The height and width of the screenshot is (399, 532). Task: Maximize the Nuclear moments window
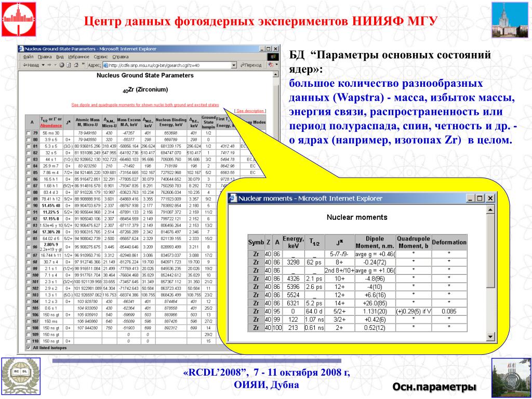point(480,198)
